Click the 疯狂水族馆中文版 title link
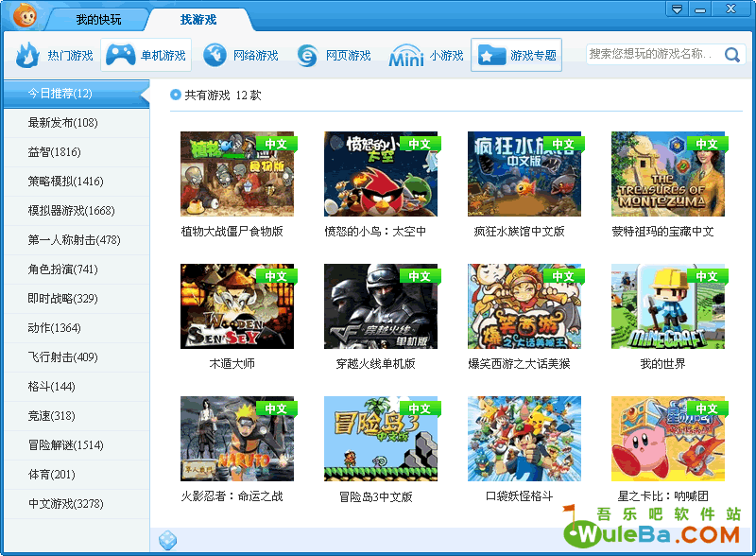 point(519,232)
